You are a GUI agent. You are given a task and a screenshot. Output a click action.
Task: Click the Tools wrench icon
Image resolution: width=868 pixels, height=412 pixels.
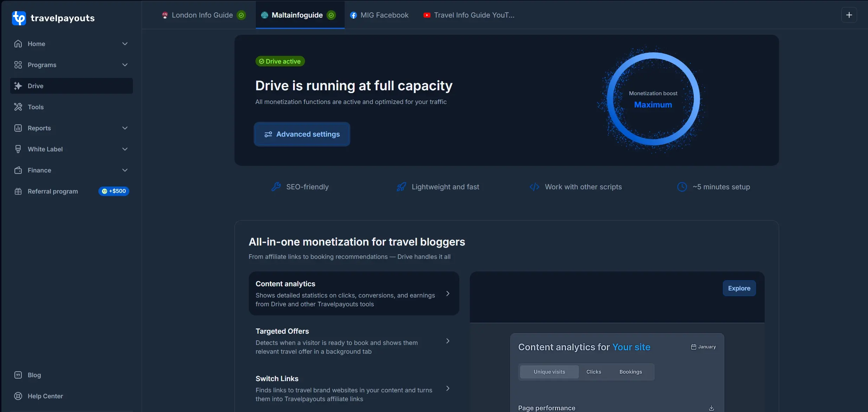pyautogui.click(x=18, y=107)
